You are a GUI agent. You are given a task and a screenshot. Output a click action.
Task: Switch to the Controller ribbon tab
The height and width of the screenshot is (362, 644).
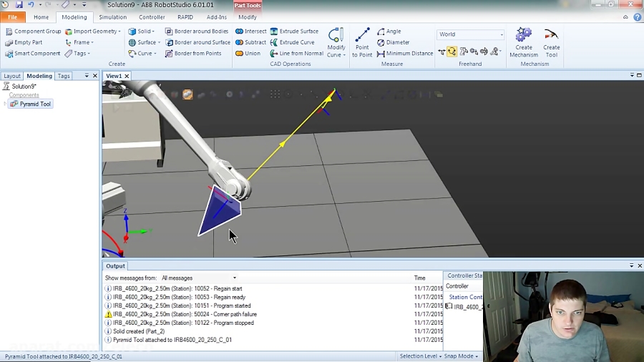coord(152,17)
